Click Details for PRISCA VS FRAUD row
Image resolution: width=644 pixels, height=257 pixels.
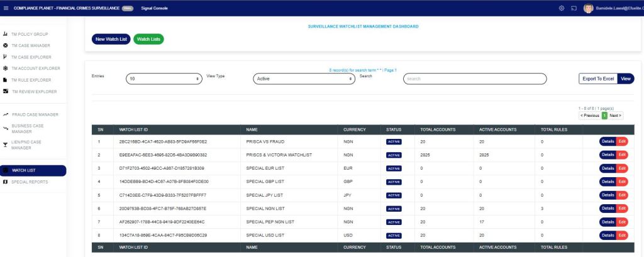pos(608,142)
